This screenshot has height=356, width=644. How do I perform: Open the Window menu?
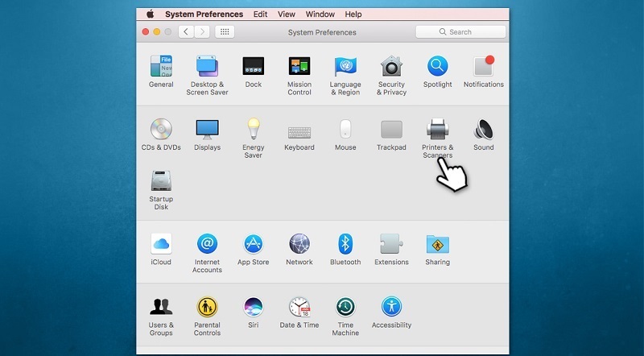[x=320, y=14]
